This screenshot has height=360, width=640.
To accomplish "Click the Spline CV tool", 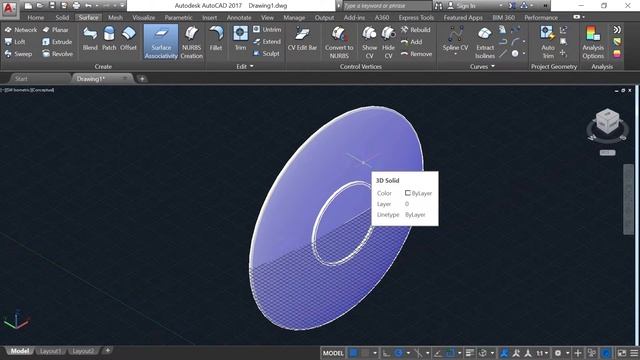I will tap(455, 38).
